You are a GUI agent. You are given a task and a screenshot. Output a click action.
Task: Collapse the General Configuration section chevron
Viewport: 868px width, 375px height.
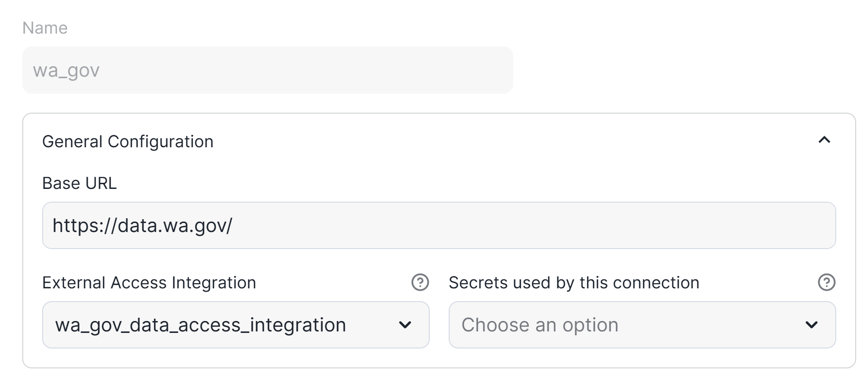click(x=824, y=140)
